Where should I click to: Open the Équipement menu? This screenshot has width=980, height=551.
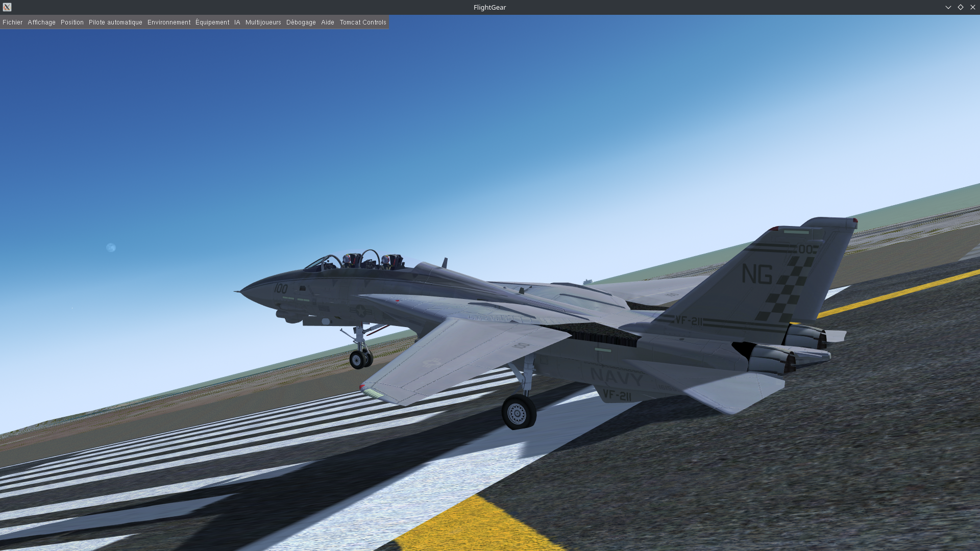(212, 22)
